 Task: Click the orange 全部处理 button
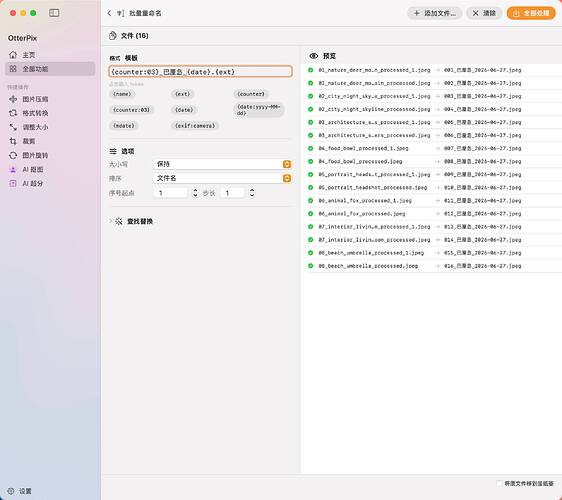[531, 13]
